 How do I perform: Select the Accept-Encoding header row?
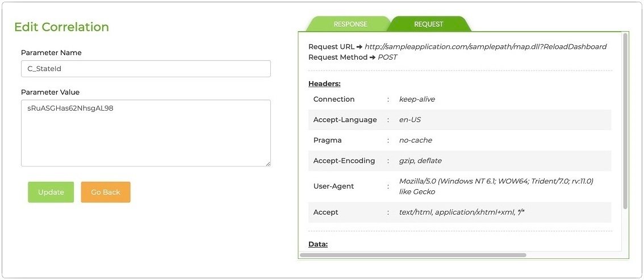point(459,161)
